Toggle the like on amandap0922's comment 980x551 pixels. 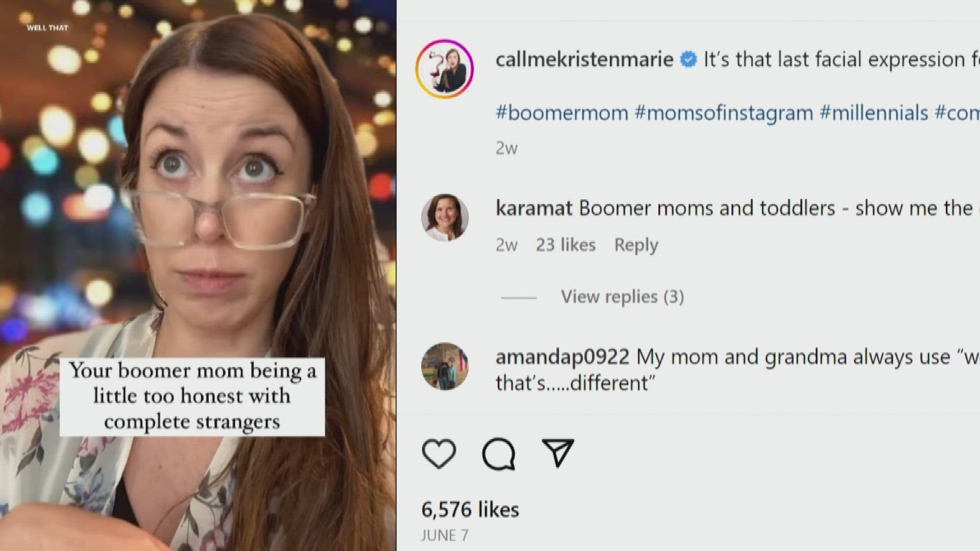(x=965, y=357)
